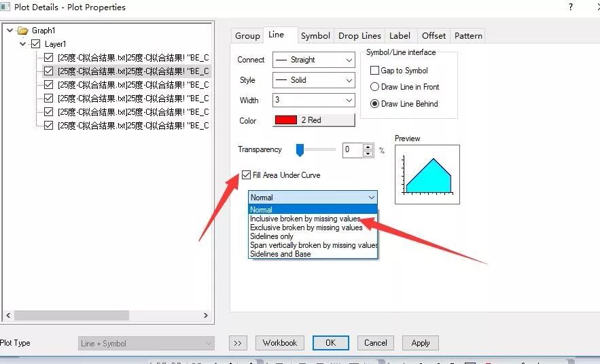Uncheck Fill Area Under Curve
Viewport: 600px width, 364px height.
tap(245, 175)
